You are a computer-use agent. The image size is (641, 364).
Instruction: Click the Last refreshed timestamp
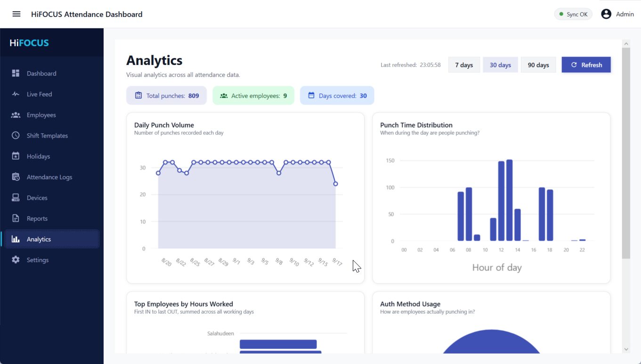[x=411, y=65]
